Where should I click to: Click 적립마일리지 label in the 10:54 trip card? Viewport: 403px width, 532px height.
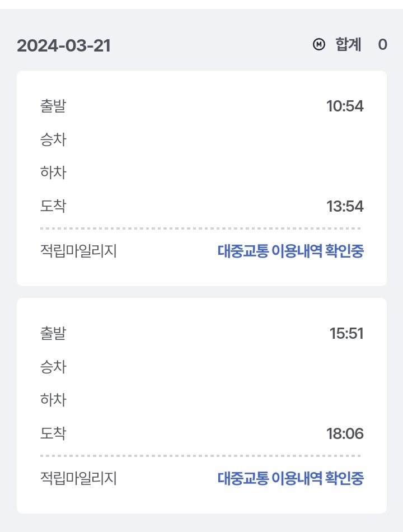click(x=78, y=251)
